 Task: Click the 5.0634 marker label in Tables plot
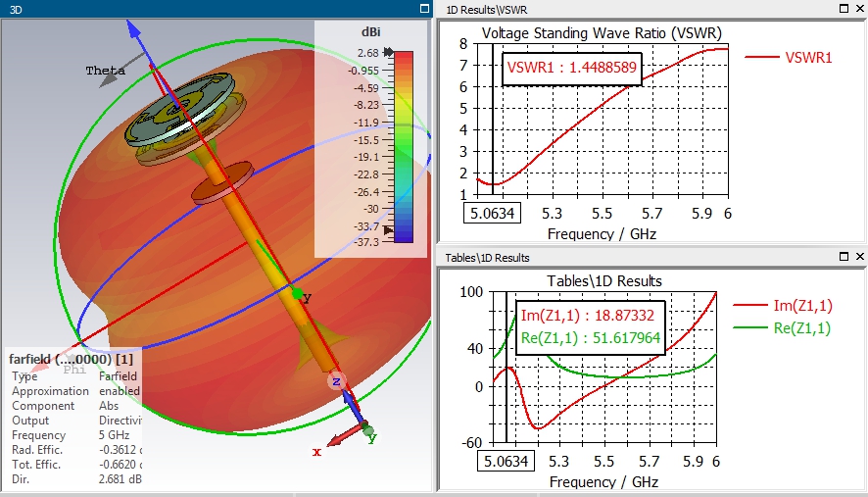[506, 461]
